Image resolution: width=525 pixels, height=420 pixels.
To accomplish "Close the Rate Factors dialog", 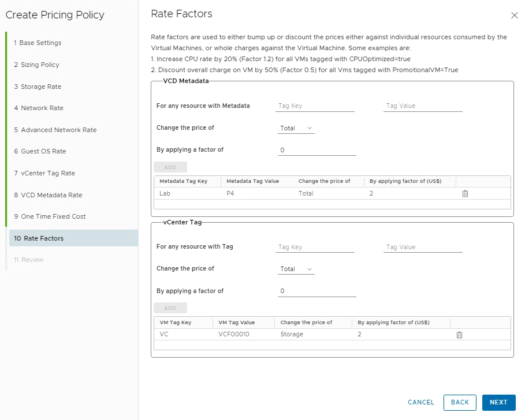I will [x=515, y=16].
